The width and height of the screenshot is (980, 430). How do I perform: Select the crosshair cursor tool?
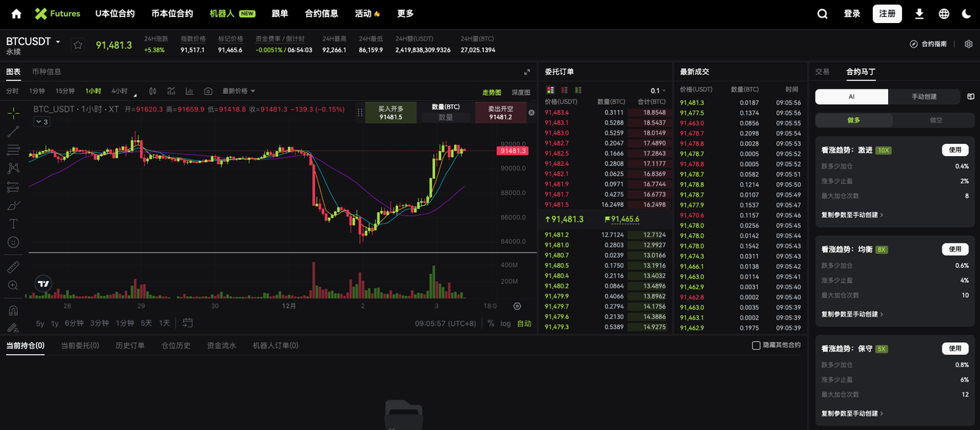point(13,113)
